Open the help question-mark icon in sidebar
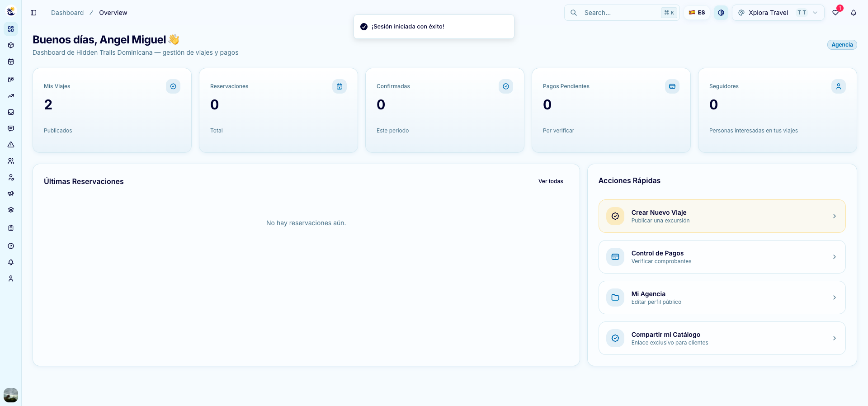Screen dimensions: 868x406 tap(11, 246)
